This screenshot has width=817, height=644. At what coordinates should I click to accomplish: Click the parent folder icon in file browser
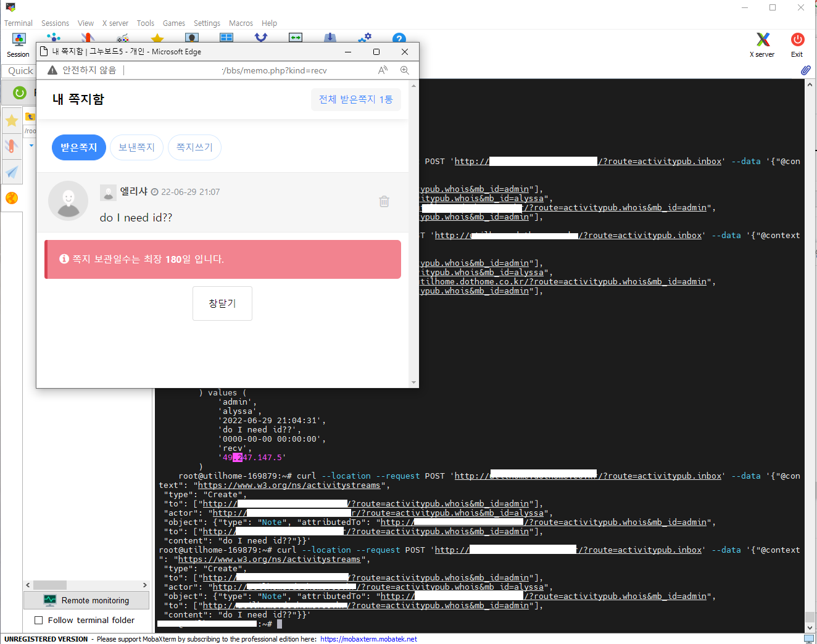pos(30,116)
